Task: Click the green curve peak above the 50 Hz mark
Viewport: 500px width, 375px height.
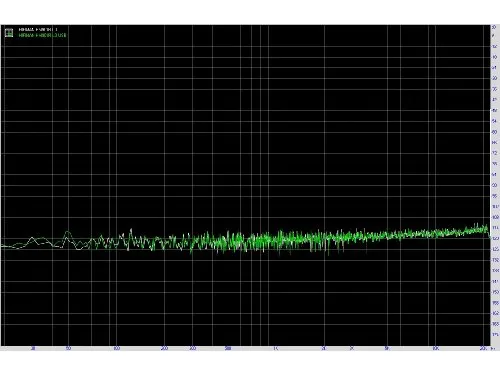Action: 68,231
